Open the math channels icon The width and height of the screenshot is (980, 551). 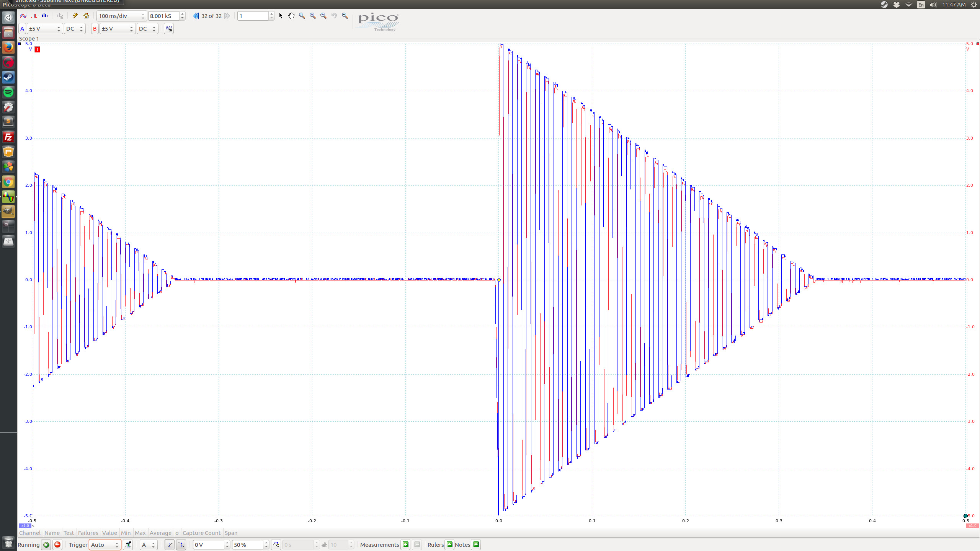[x=169, y=29]
